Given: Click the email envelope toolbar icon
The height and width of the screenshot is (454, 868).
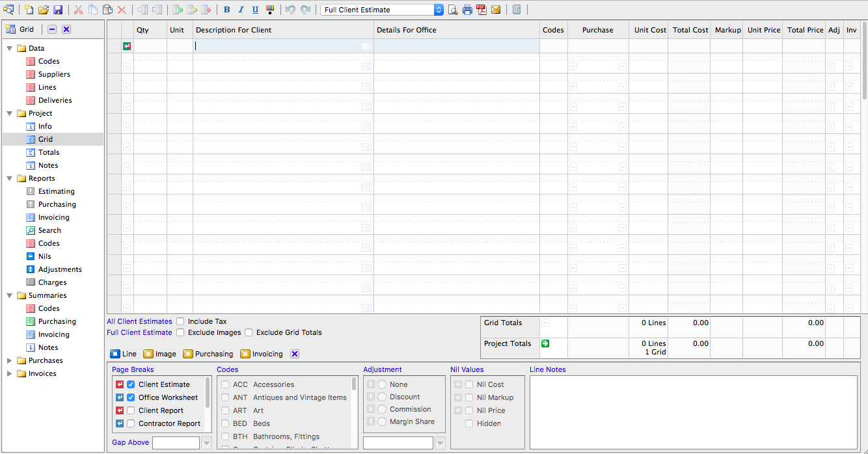Looking at the screenshot, I should point(496,10).
